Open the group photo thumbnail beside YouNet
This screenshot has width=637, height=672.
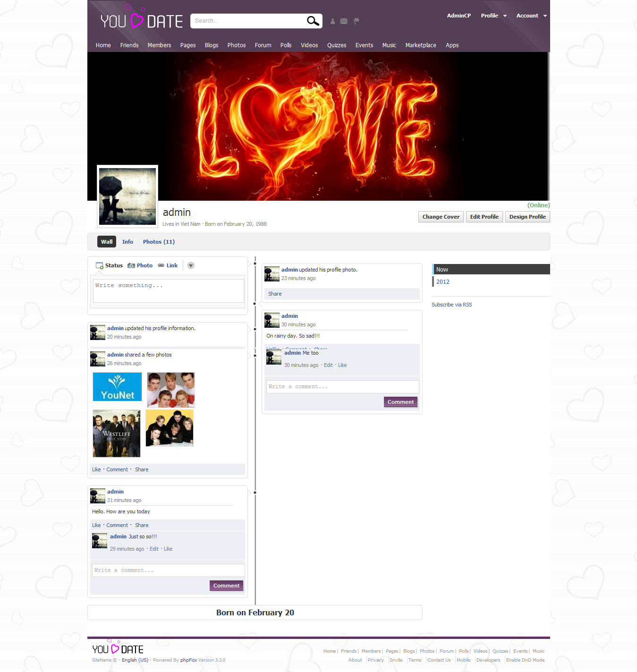point(171,390)
